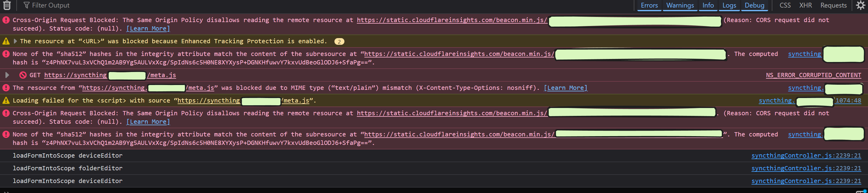Open Learn More link for MIME mismatch
Viewport: 868px width, 193px height.
[565, 88]
